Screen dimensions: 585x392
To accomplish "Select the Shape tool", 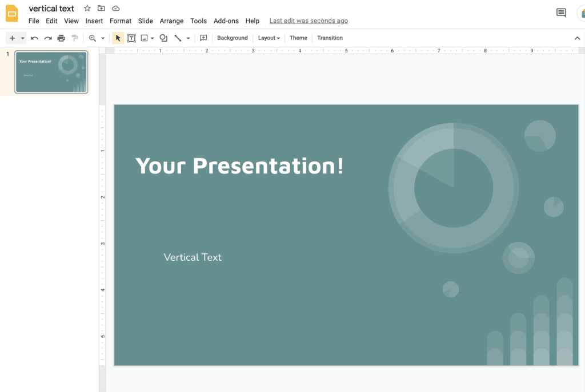I will coord(163,38).
